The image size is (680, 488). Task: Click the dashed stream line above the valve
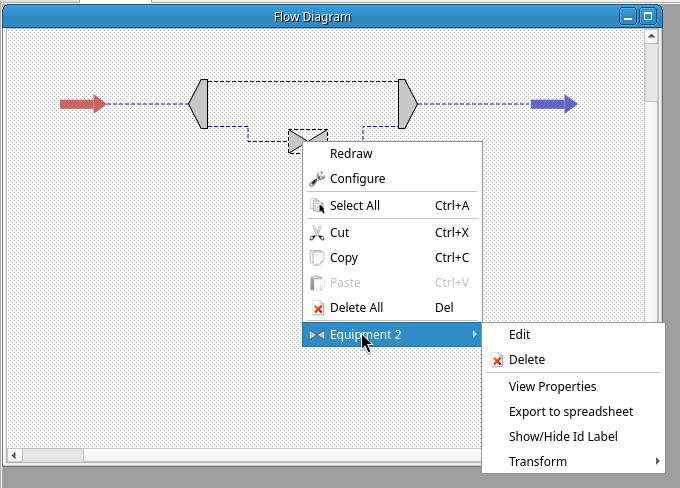pyautogui.click(x=303, y=81)
